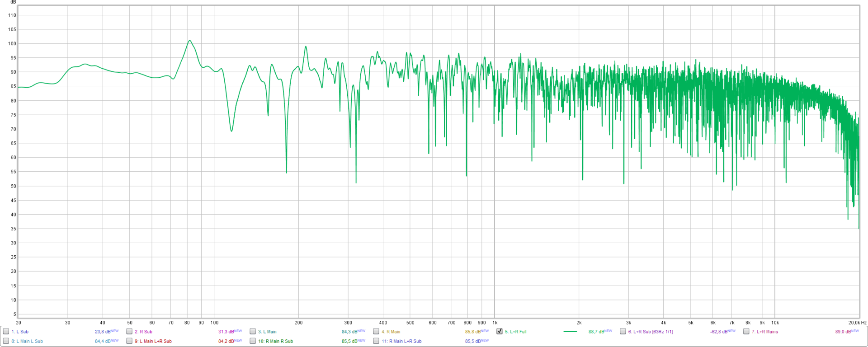Click the green L+R Full line sample
Viewport: 868px width, 347px height.
pos(570,332)
